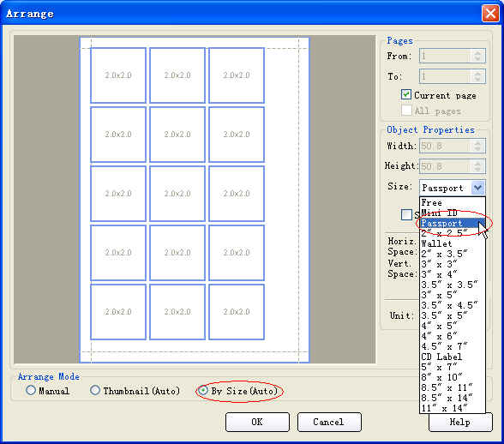Screen dimensions: 504x444
Task: Open Help for Arrange dialog
Action: tap(460, 422)
